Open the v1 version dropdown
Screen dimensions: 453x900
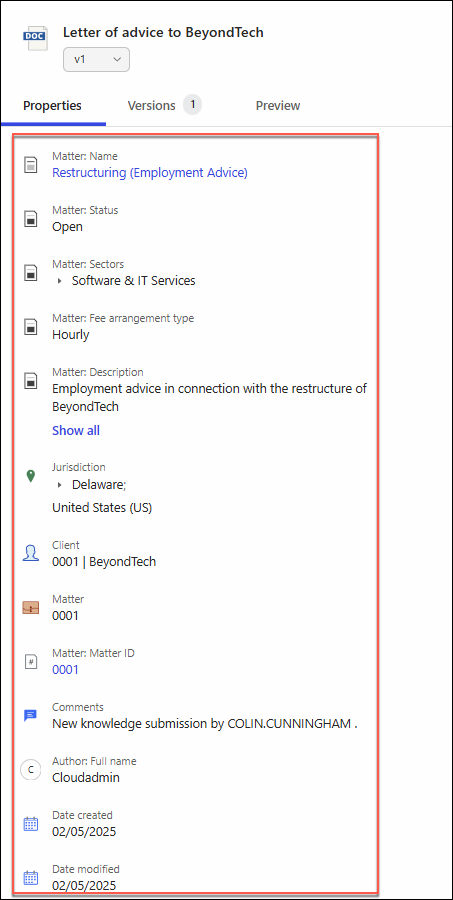(96, 59)
